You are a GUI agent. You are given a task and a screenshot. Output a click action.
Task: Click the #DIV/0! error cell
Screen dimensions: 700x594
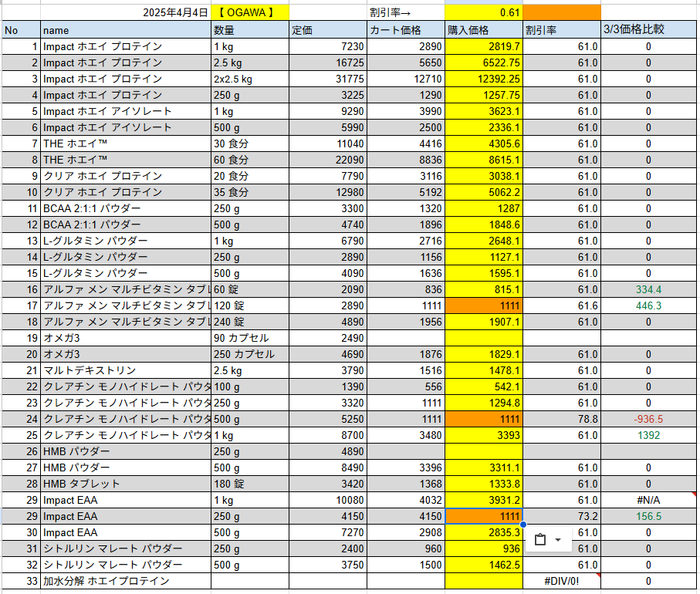[562, 581]
